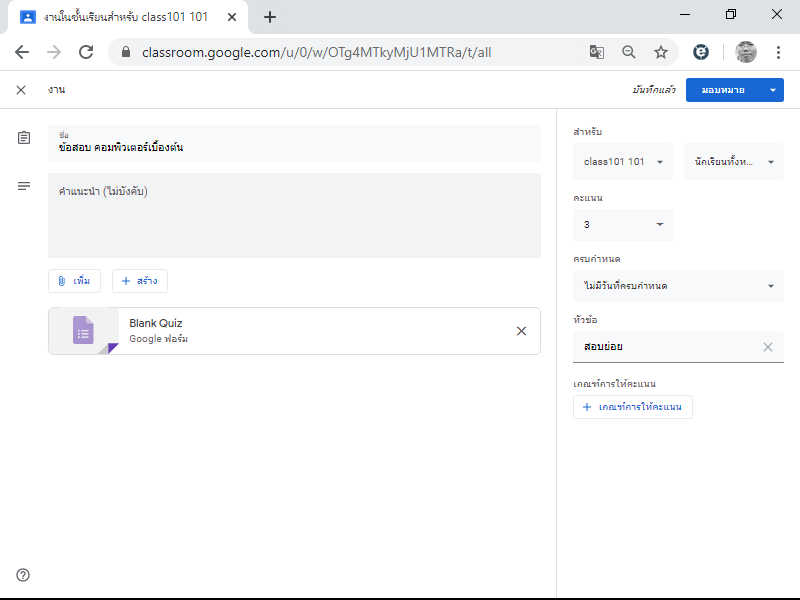Click the คะแนน points label
The image size is (800, 600).
[588, 198]
